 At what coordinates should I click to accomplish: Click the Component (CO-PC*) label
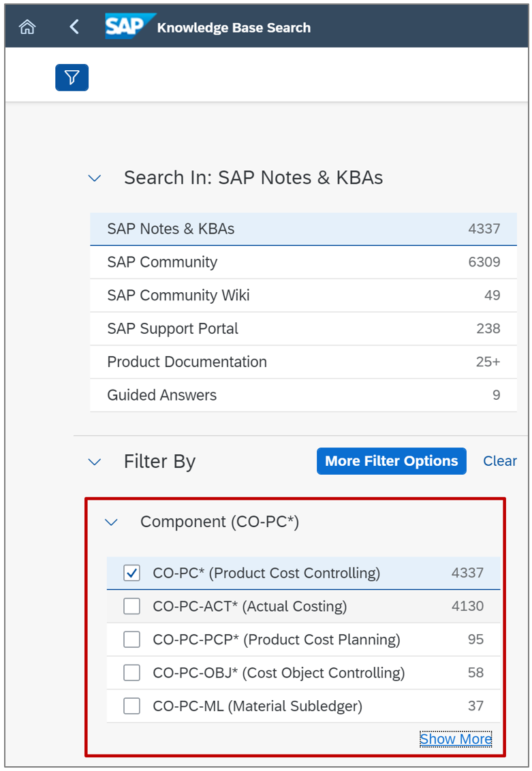pyautogui.click(x=220, y=522)
